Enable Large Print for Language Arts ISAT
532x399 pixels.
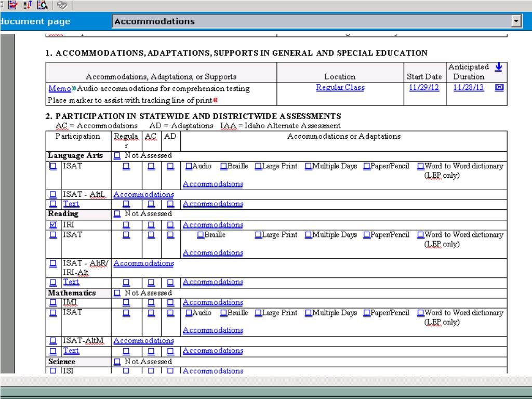259,166
